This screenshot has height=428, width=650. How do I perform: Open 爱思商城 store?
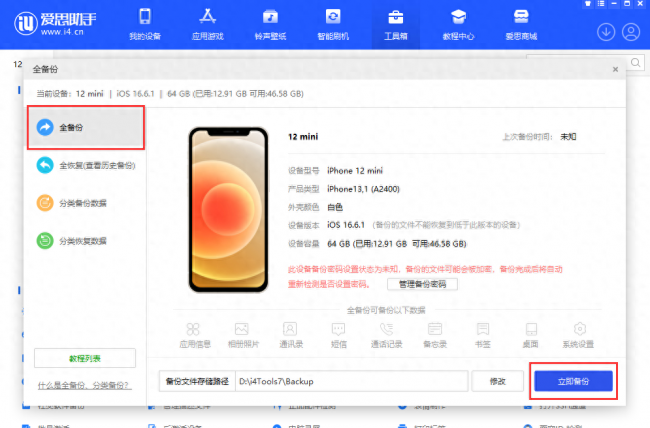click(x=521, y=24)
